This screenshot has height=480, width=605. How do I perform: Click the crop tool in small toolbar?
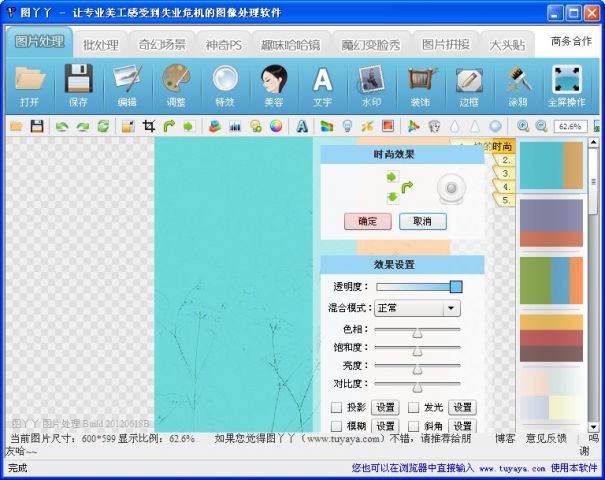pos(148,126)
